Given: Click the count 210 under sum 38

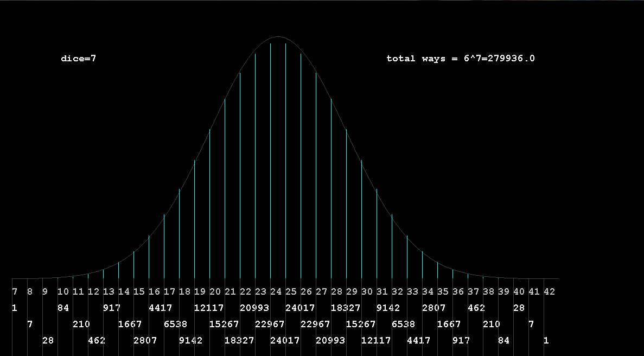Looking at the screenshot, I should click(x=491, y=325).
